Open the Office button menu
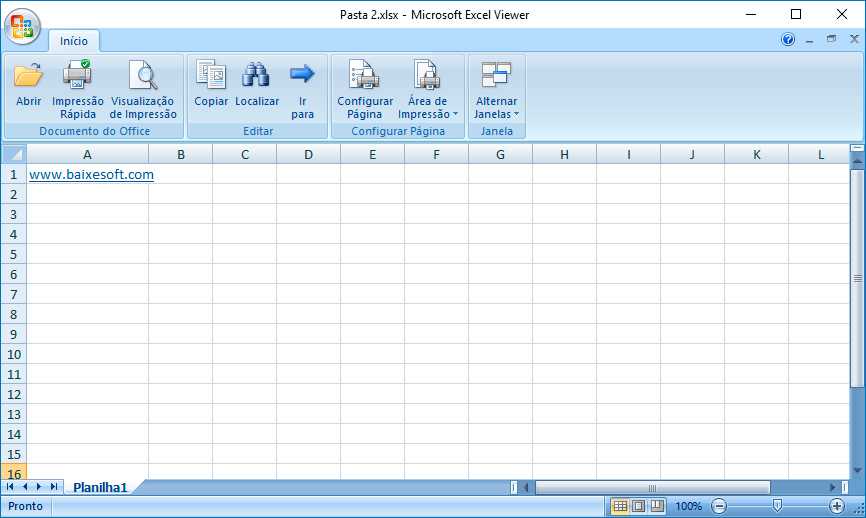This screenshot has width=866, height=518. pyautogui.click(x=22, y=27)
